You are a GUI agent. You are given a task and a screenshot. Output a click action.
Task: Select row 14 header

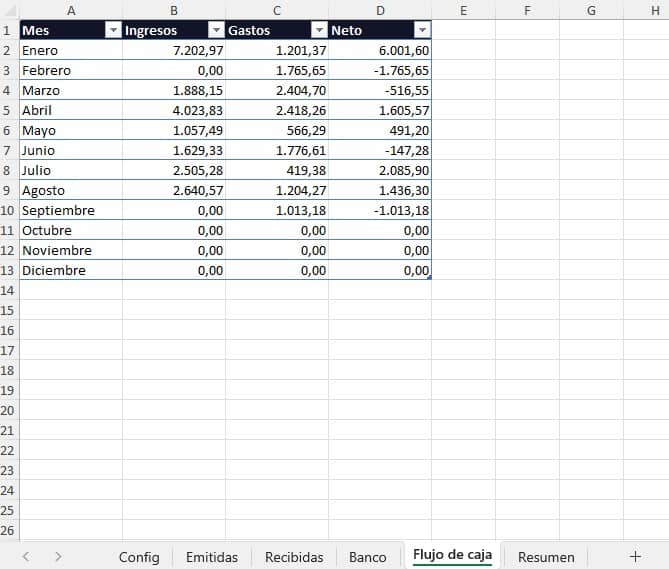9,290
